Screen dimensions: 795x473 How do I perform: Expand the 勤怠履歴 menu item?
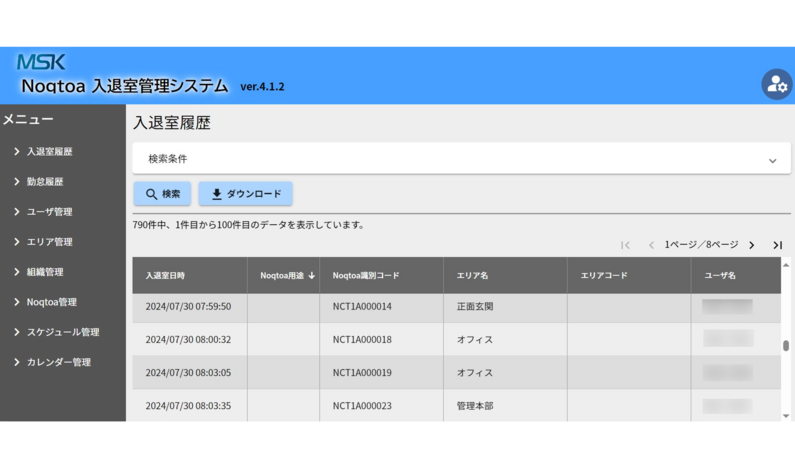tap(44, 182)
